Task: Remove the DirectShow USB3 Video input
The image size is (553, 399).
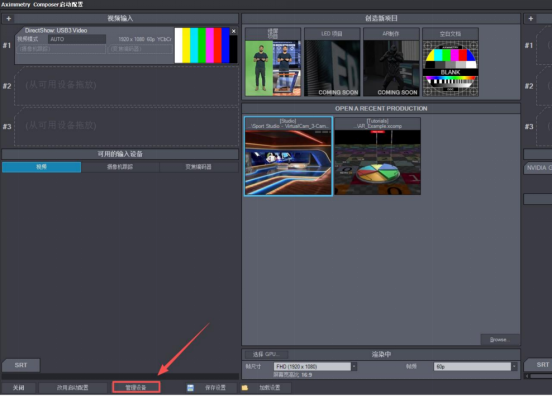Action: (233, 31)
